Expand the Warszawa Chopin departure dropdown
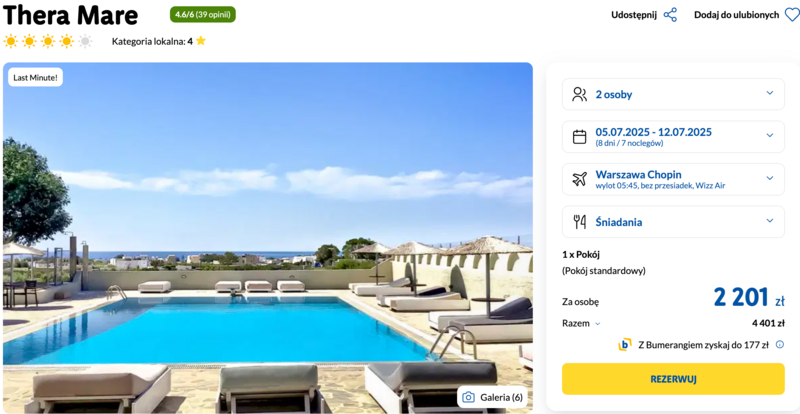 tap(673, 179)
